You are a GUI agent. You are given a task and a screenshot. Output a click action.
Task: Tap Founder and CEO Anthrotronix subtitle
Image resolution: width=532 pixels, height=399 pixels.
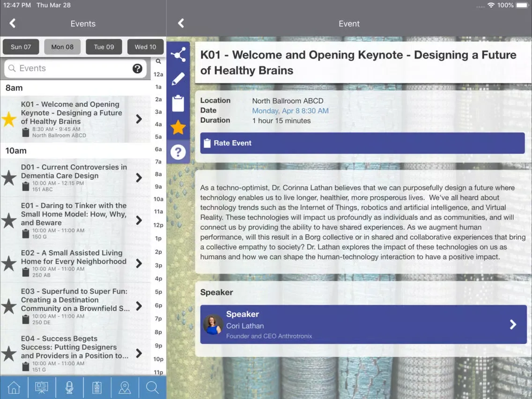pos(269,336)
